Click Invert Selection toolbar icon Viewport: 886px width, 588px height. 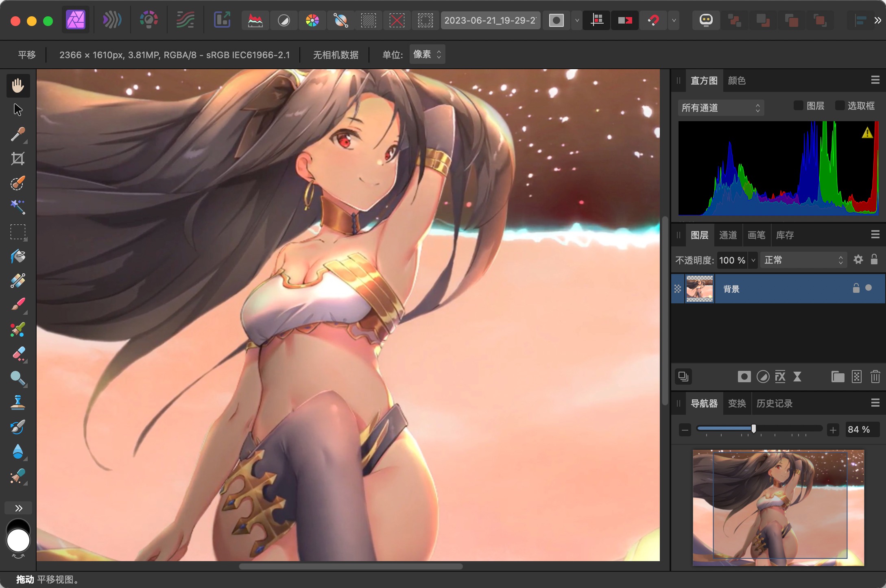tap(426, 20)
